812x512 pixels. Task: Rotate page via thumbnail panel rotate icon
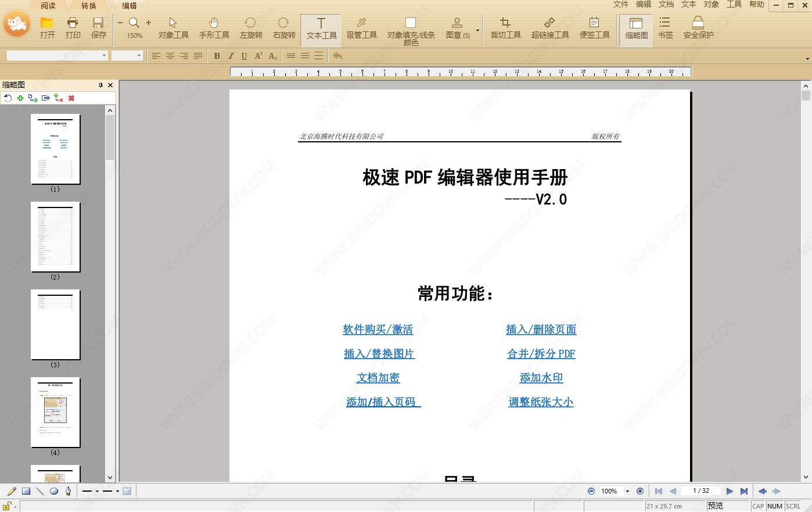pos(8,98)
